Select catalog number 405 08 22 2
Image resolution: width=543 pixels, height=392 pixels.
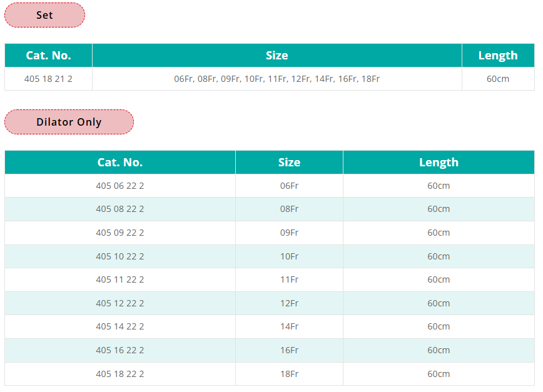pyautogui.click(x=119, y=209)
